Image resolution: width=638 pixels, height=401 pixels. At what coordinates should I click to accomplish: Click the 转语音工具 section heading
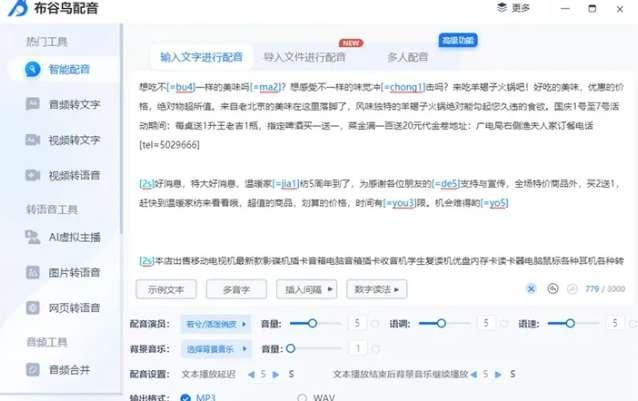point(52,209)
